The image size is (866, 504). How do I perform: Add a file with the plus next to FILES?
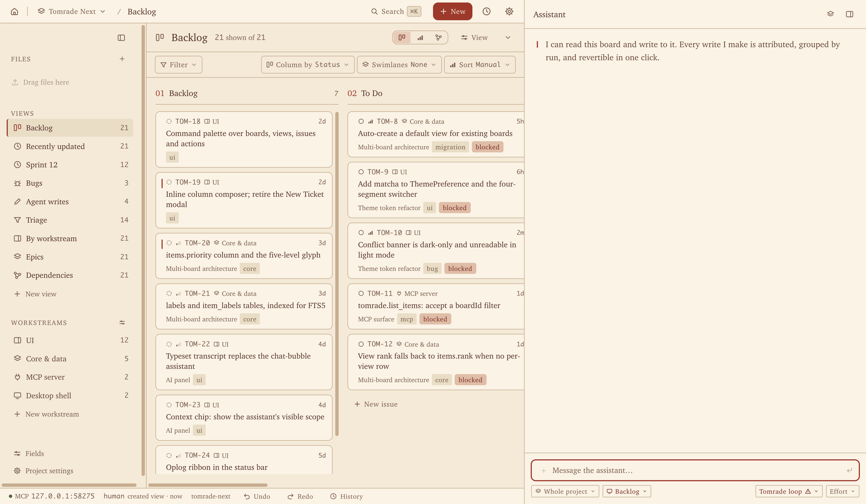(x=122, y=59)
